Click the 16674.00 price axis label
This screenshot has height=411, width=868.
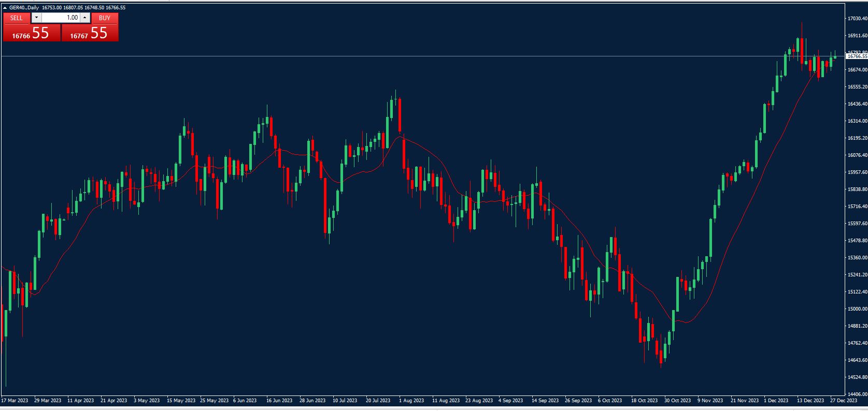click(857, 70)
